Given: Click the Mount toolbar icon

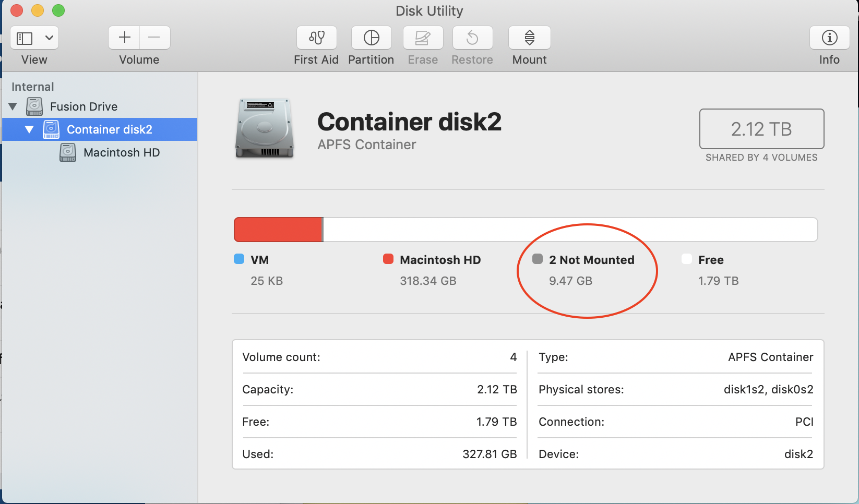Looking at the screenshot, I should 530,38.
